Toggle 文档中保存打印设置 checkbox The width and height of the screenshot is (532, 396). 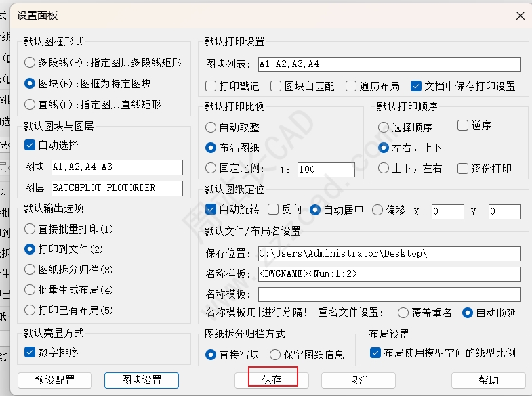coord(415,86)
